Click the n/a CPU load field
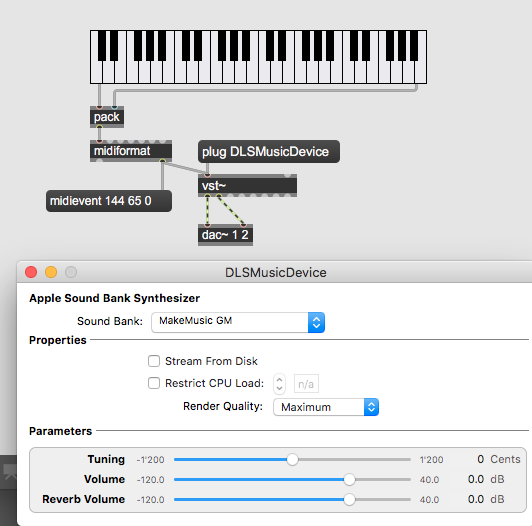Viewport: 532px width, 526px height. pos(306,384)
